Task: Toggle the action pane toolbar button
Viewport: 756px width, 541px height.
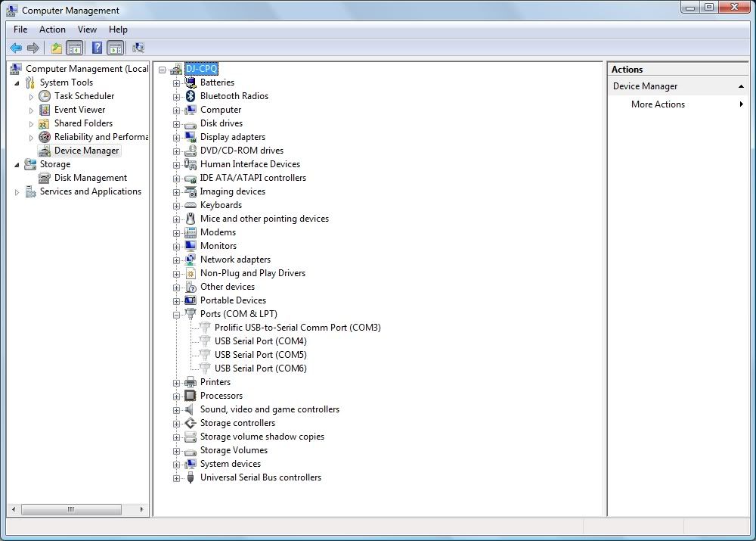Action: click(x=116, y=48)
